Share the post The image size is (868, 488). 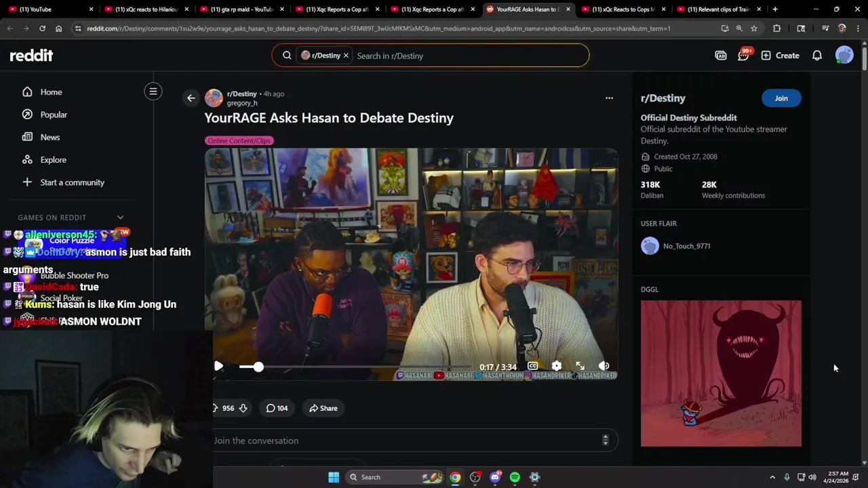[x=323, y=408]
